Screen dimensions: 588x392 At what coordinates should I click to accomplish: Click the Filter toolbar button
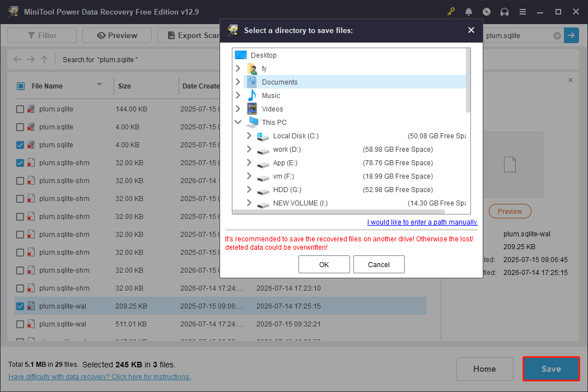click(42, 35)
